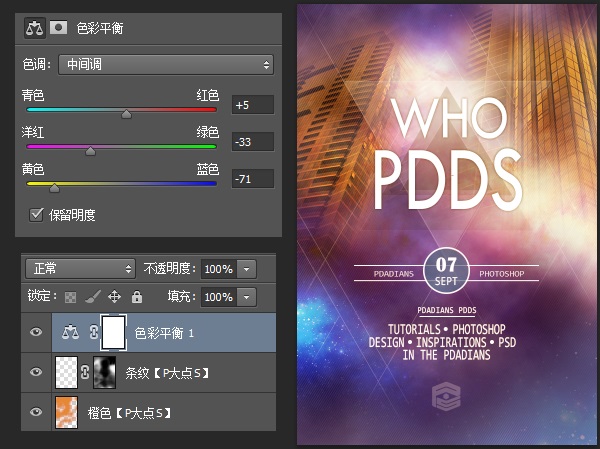Click the cyan-red slider handle
Screen dimensions: 600x449
[x=126, y=114]
